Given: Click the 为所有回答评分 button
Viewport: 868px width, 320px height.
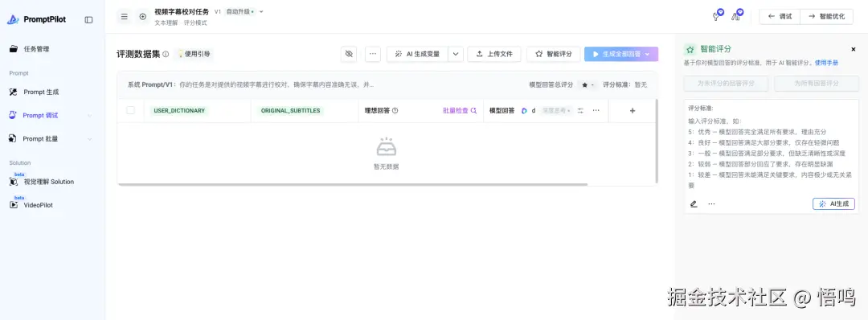Looking at the screenshot, I should [817, 84].
